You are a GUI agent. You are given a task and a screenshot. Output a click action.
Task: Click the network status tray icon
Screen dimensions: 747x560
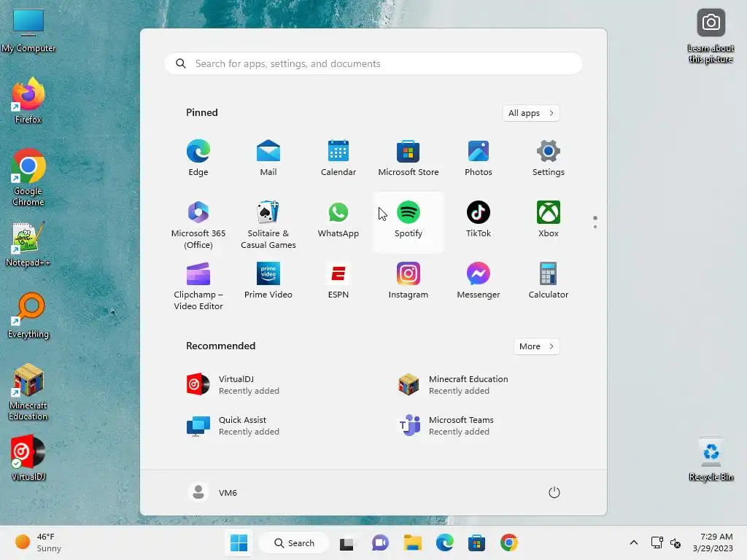[x=657, y=542]
